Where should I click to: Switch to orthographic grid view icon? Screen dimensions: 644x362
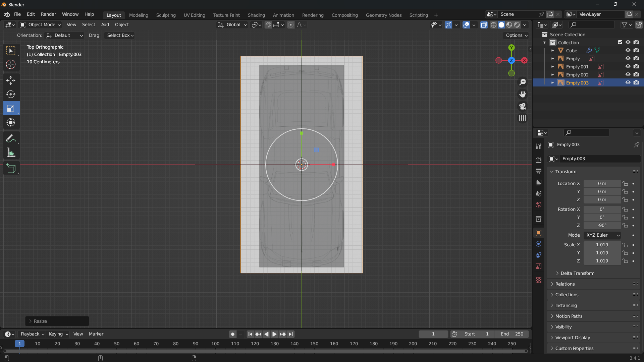523,118
